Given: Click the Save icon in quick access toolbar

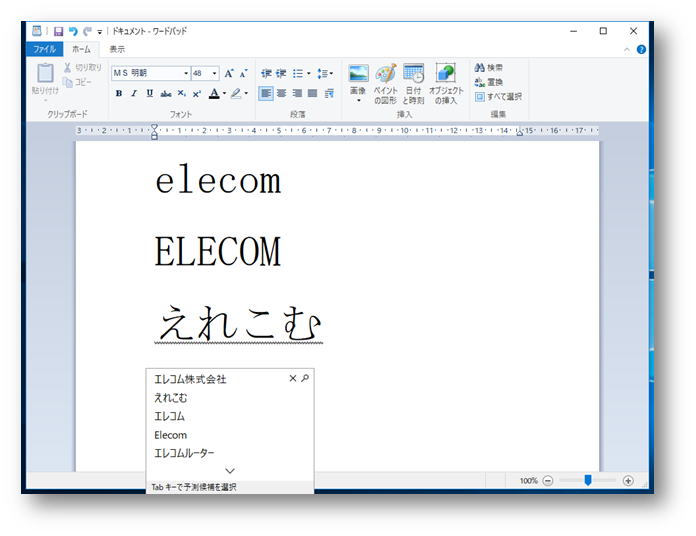Looking at the screenshot, I should click(x=58, y=31).
